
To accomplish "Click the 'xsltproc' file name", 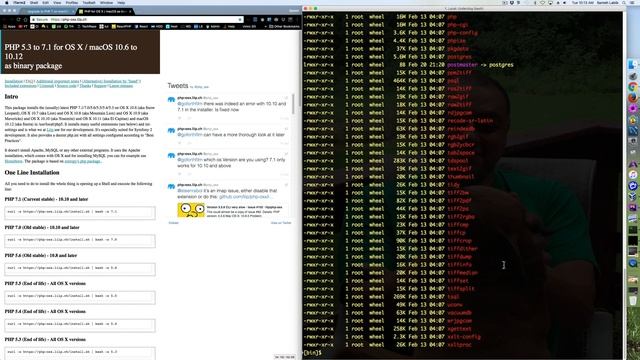I will pyautogui.click(x=459, y=345).
